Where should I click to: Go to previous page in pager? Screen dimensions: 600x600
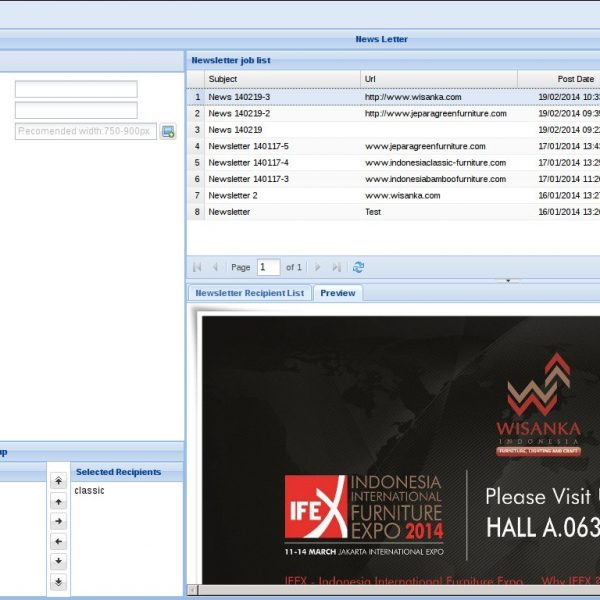pos(215,267)
